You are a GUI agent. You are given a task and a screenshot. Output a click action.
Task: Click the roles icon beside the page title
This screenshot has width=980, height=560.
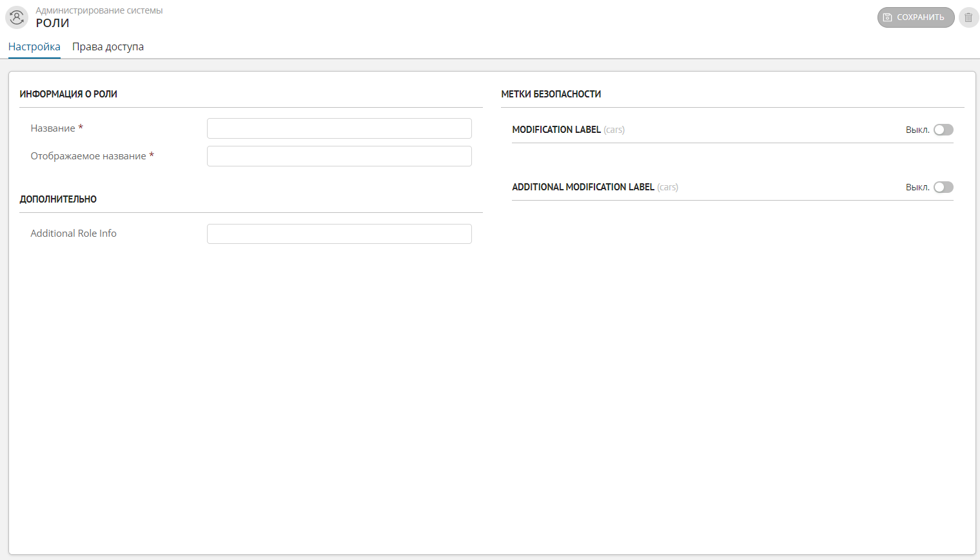click(17, 17)
